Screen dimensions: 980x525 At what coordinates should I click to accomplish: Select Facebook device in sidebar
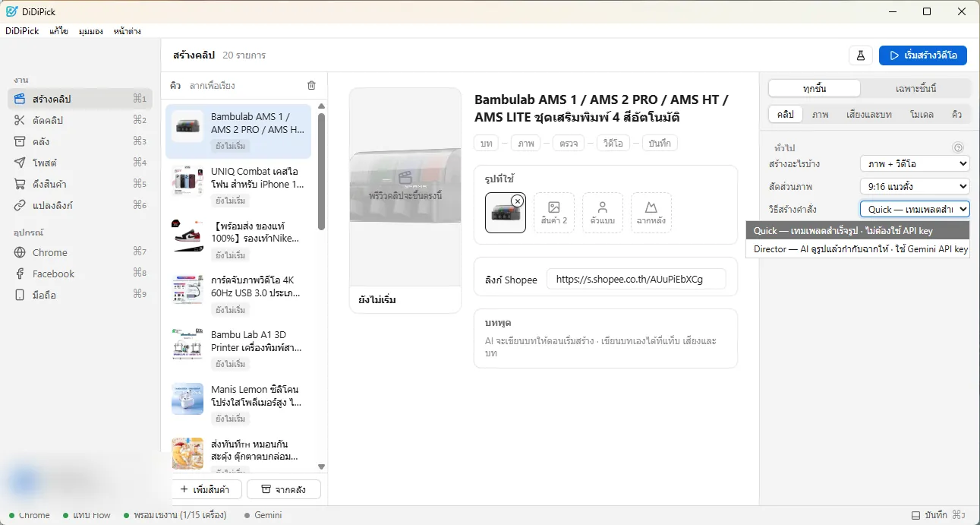[80, 274]
